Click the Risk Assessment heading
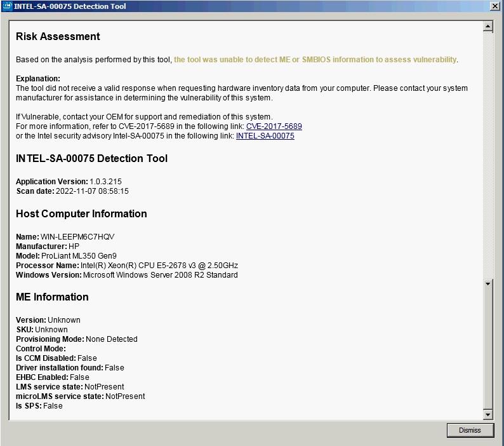The height and width of the screenshot is (446, 504). [x=58, y=37]
